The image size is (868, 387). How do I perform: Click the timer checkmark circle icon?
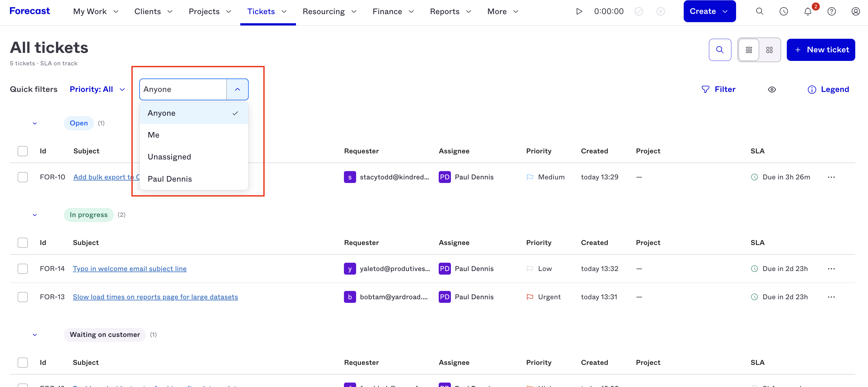point(639,11)
